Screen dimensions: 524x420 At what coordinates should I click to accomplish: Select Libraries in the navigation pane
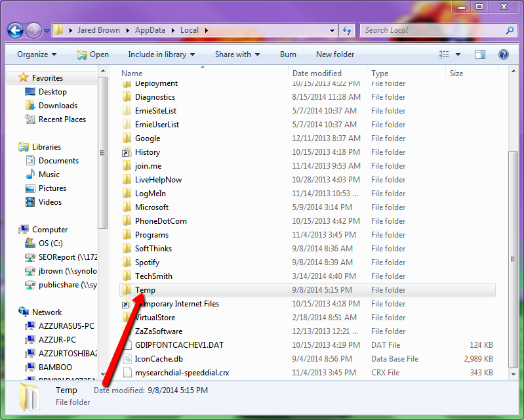click(x=47, y=147)
